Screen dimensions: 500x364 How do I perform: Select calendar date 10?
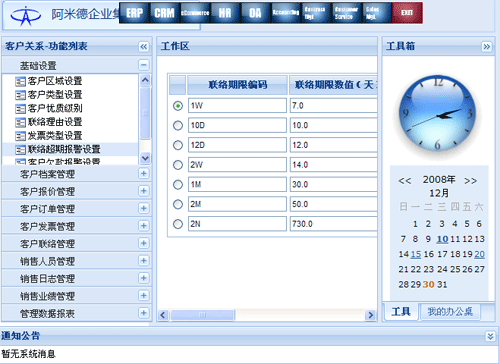point(442,239)
